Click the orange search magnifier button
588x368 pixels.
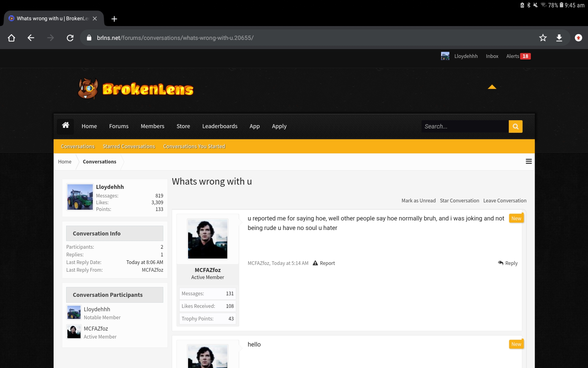515,126
